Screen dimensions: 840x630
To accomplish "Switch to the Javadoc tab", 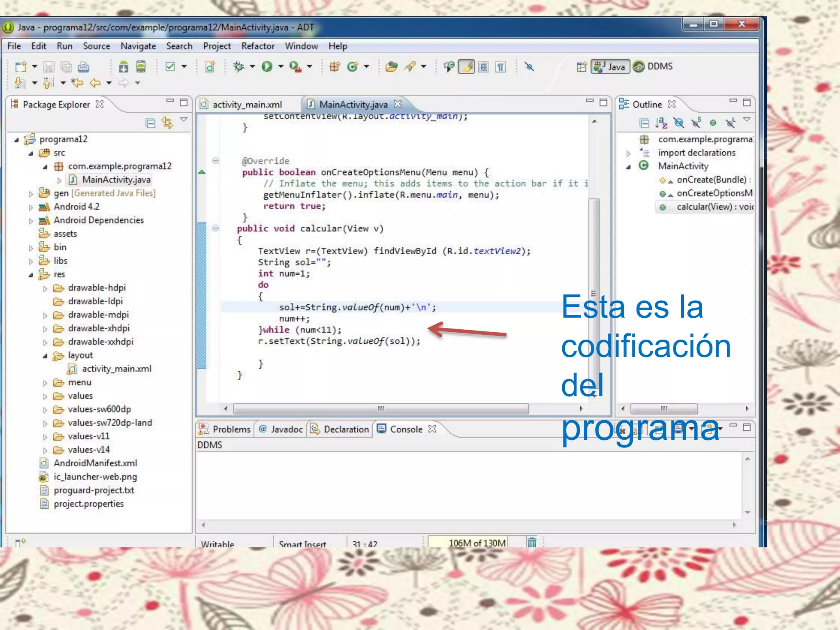I will click(x=281, y=429).
